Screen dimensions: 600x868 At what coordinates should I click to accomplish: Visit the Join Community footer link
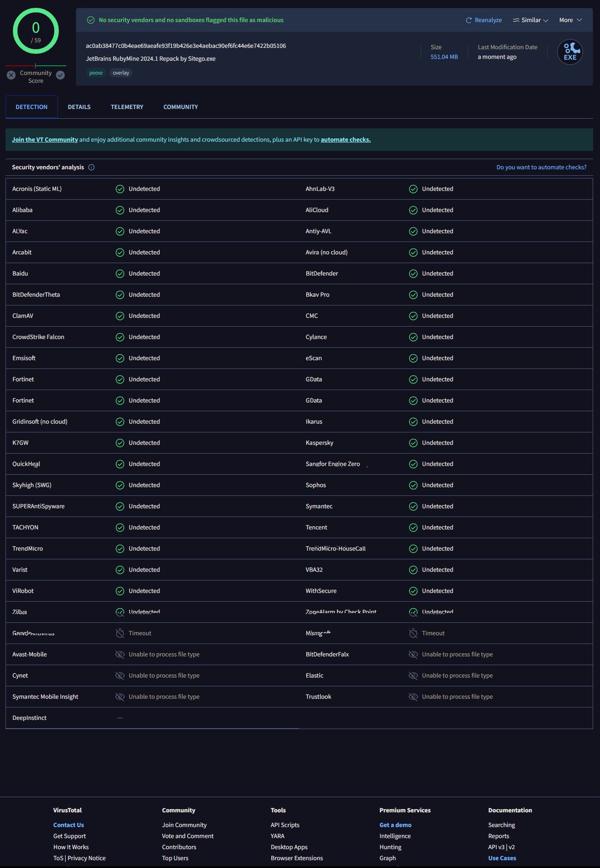[x=184, y=825]
